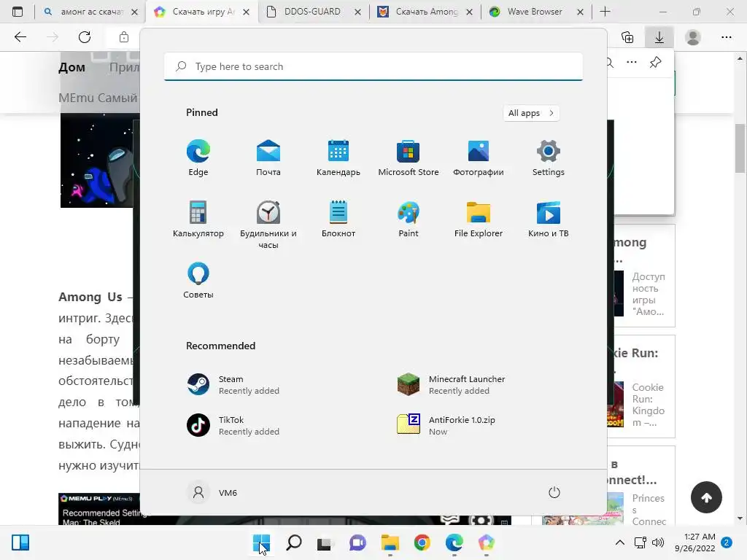Open tab actions menu
This screenshot has height=560, width=747.
click(18, 12)
